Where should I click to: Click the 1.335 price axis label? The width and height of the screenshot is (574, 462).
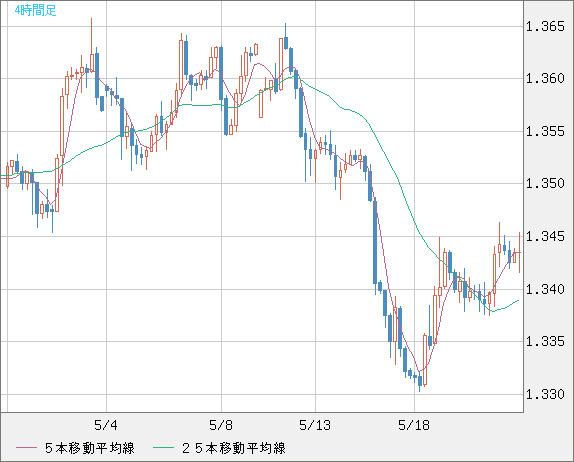545,342
